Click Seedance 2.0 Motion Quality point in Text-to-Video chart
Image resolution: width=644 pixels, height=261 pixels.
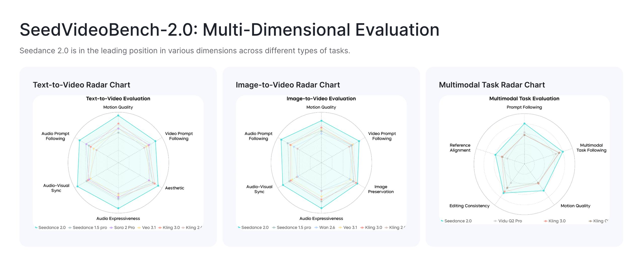[x=118, y=116]
